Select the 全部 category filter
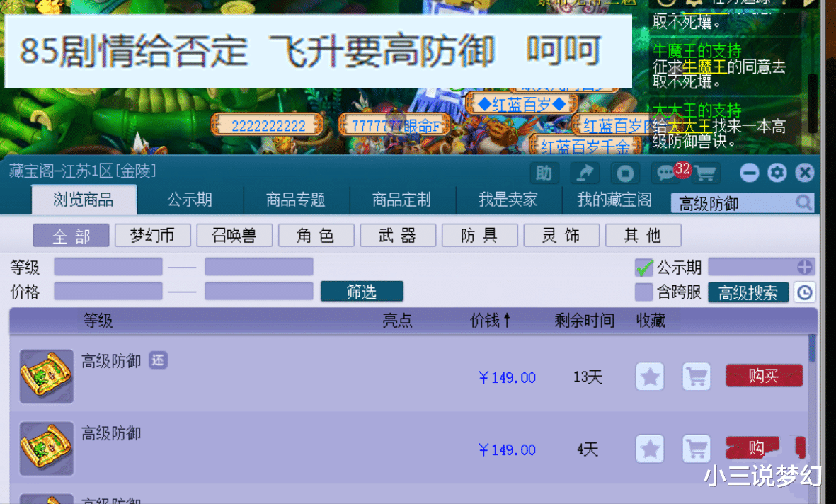 point(71,235)
